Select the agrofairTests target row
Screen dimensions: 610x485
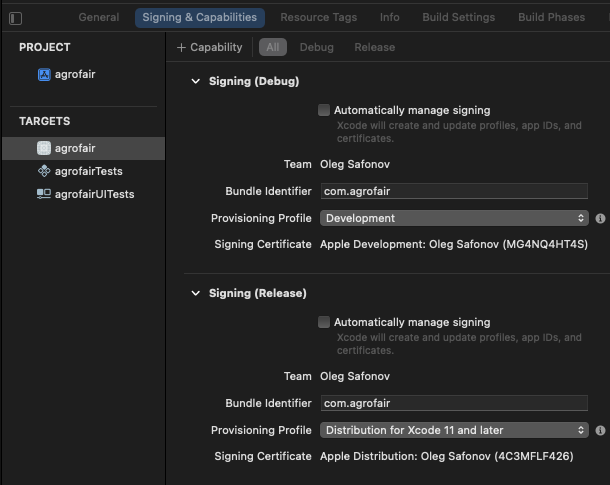(83, 171)
